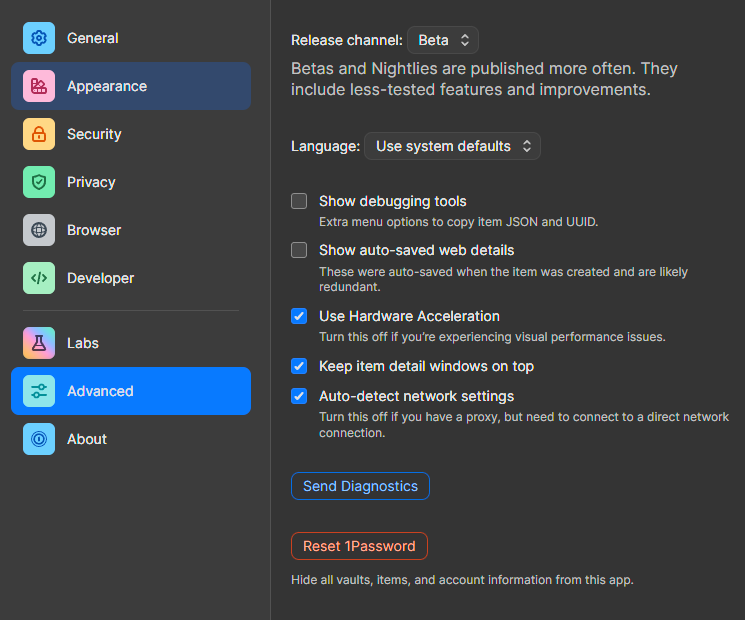
Task: Check Show auto-saved web details
Action: (x=299, y=250)
